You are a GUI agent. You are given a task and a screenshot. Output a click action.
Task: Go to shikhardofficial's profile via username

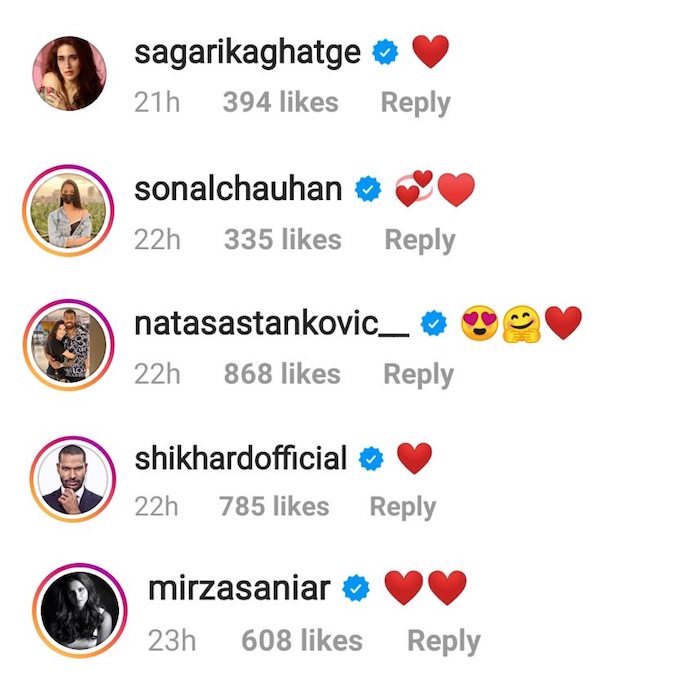coord(240,459)
